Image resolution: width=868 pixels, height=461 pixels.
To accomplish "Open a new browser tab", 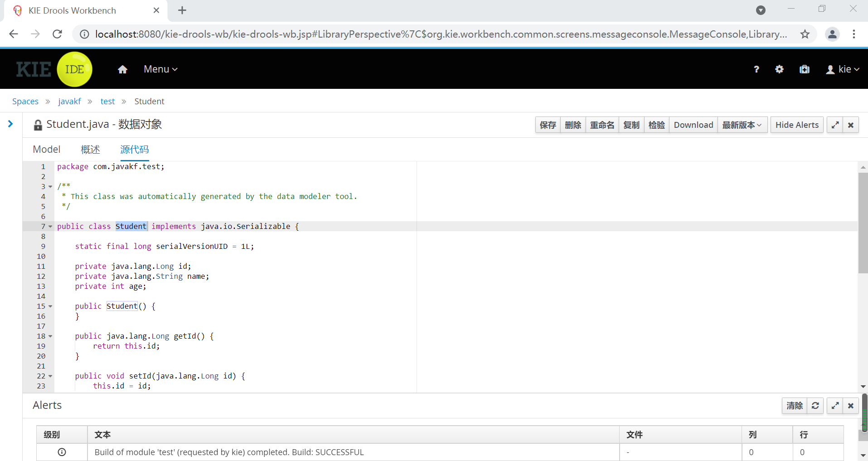I will click(x=182, y=10).
